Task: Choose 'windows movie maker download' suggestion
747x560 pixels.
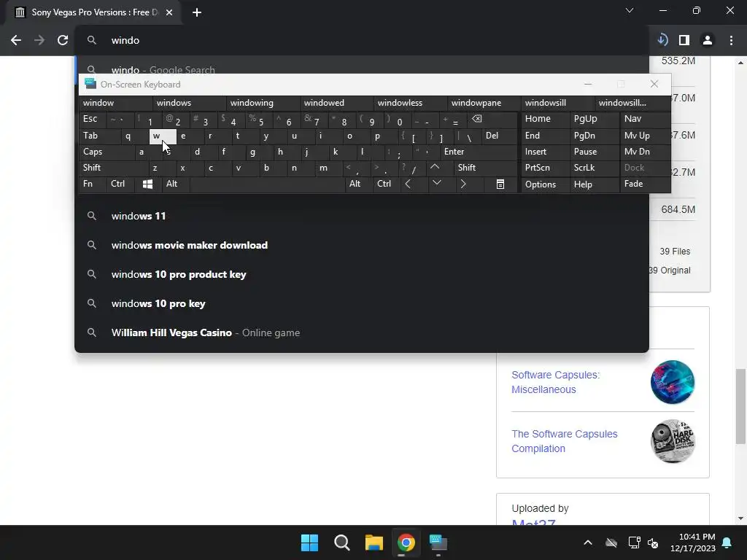Action: [x=362, y=245]
